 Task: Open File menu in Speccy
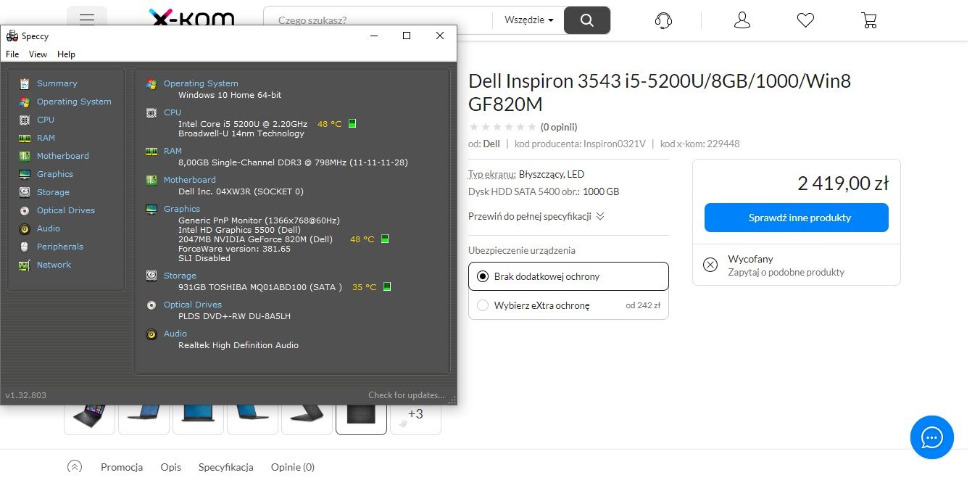click(12, 54)
